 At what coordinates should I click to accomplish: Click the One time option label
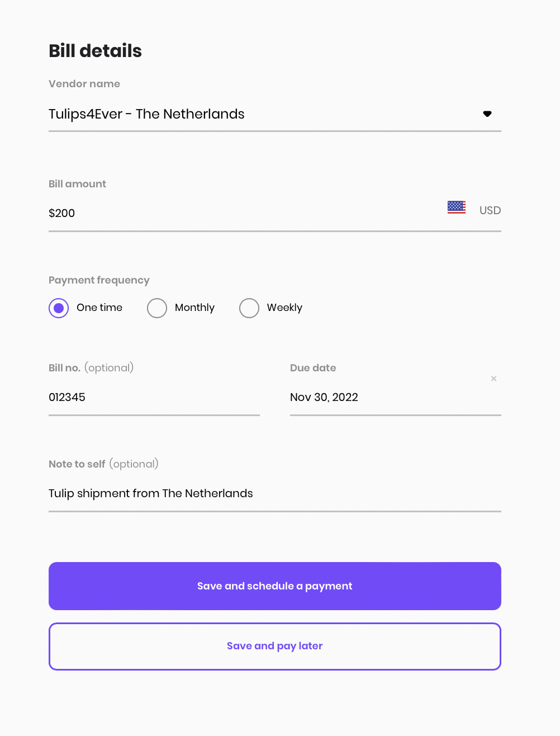(x=99, y=308)
